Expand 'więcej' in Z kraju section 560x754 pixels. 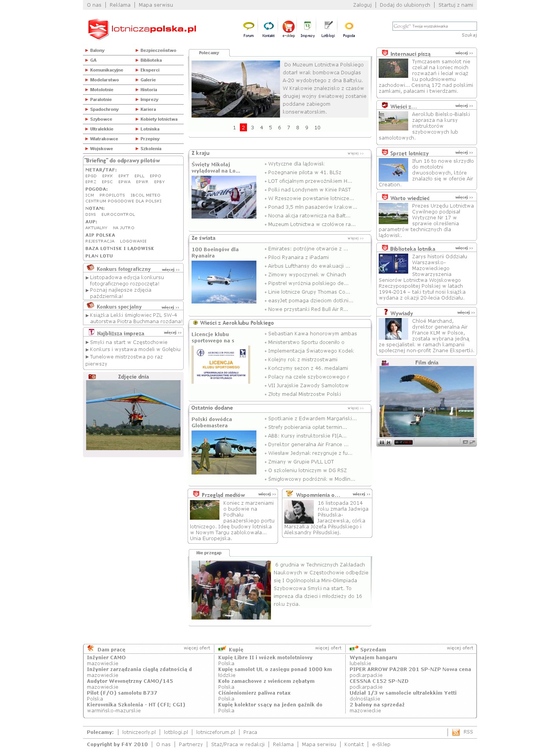[x=356, y=153]
